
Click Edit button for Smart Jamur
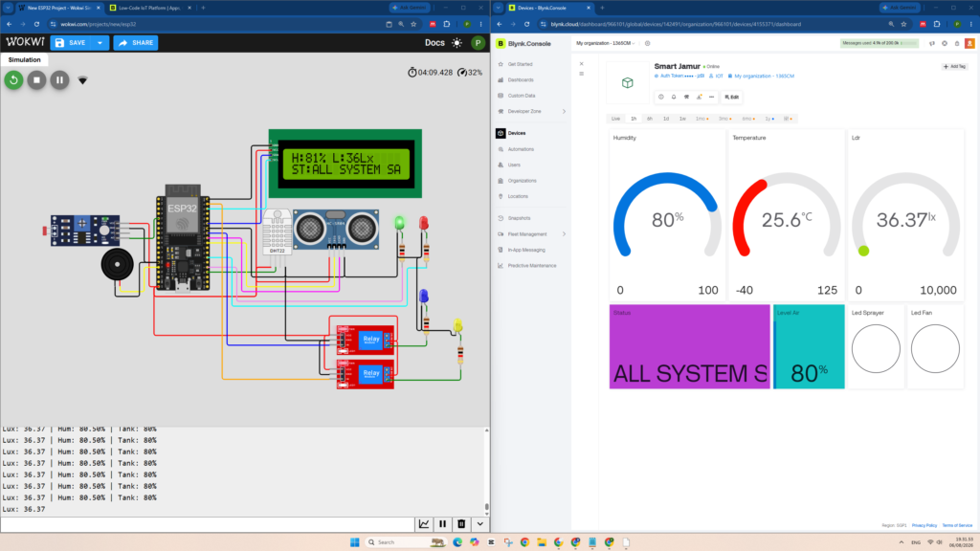pos(732,97)
